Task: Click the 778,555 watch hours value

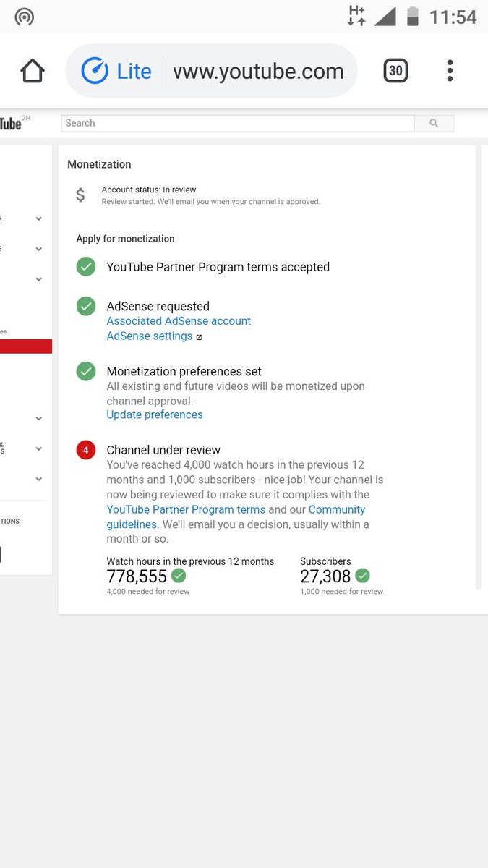Action: click(137, 576)
